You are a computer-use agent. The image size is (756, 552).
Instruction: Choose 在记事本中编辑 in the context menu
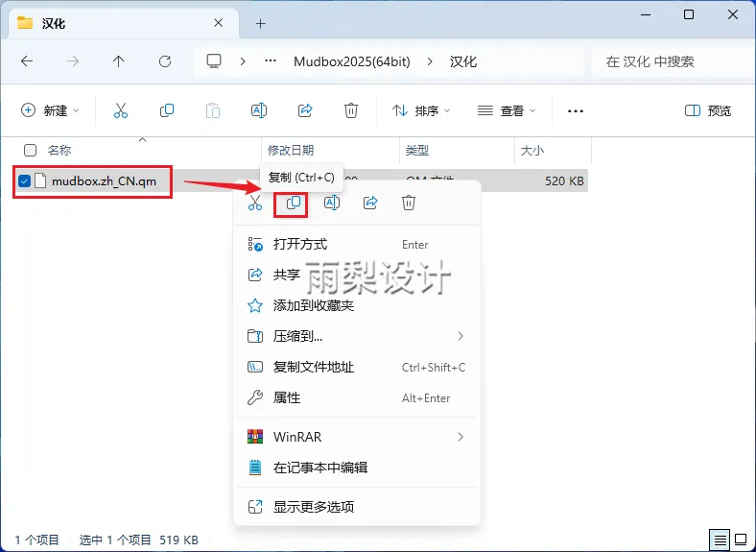(357, 468)
